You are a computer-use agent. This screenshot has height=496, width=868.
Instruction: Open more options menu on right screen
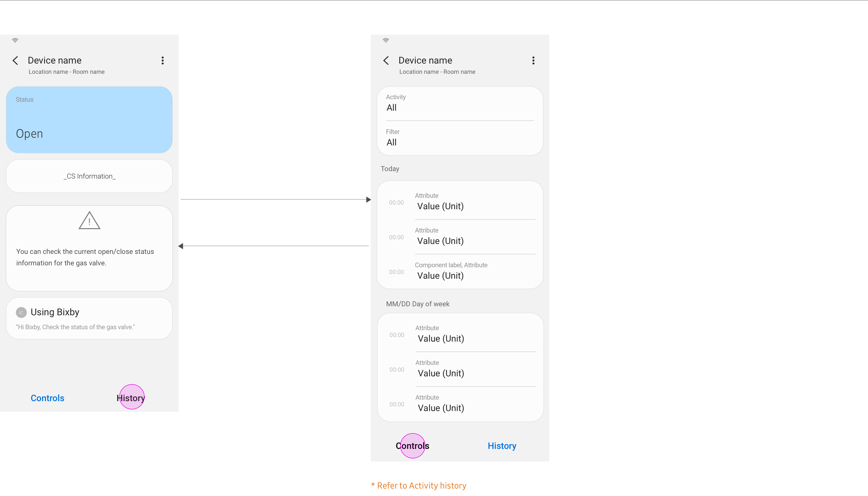coord(533,61)
